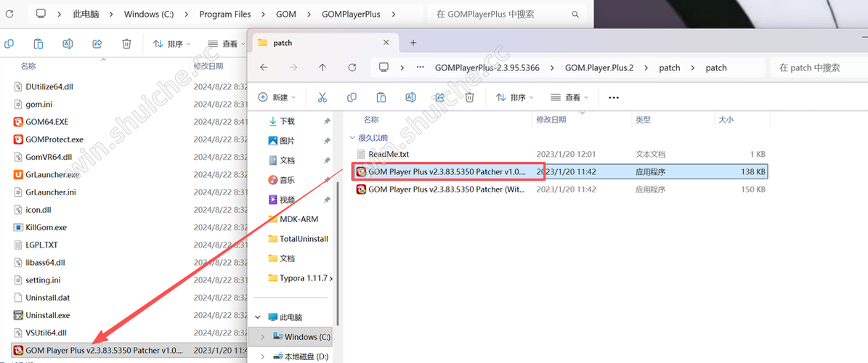This screenshot has height=363, width=868.
Task: Click Paste icon in patch window toolbar
Action: click(381, 97)
